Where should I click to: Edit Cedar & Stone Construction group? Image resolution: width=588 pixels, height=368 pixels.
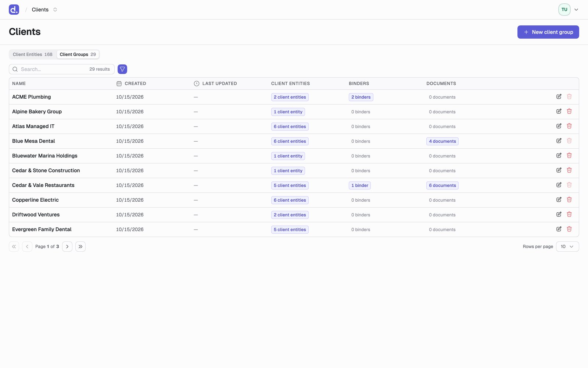coord(559,170)
